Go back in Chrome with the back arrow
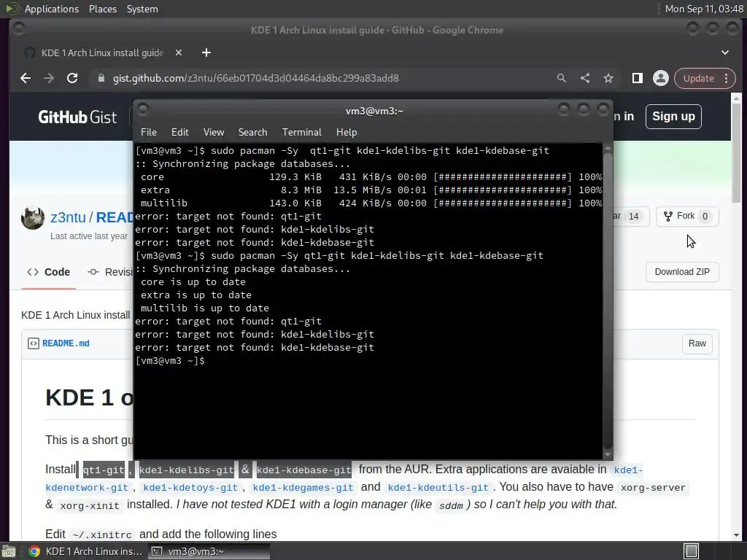This screenshot has width=747, height=560. [x=26, y=78]
